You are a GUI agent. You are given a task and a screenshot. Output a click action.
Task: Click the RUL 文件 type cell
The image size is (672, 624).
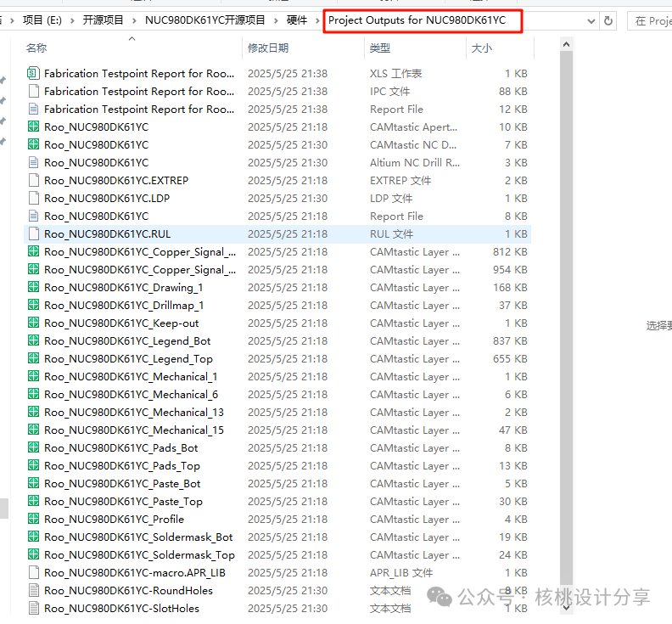[x=392, y=234]
